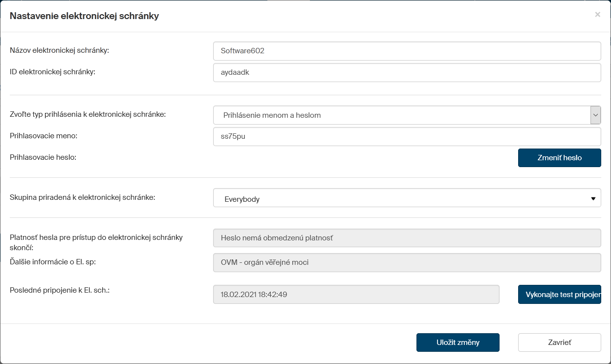The image size is (611, 364).
Task: Click the 'Heslo nemá obmedzenú platnosť' field
Action: click(407, 238)
